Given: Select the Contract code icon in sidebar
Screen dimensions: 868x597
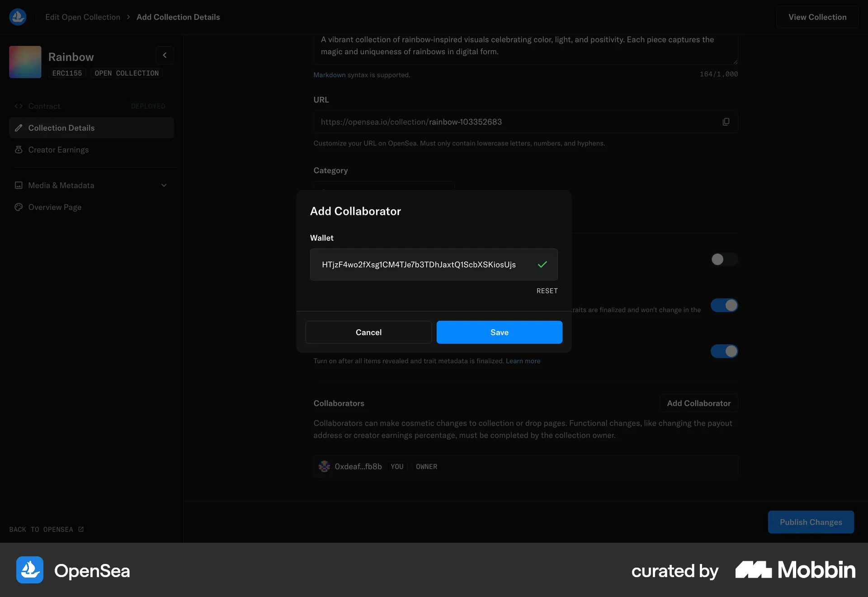Looking at the screenshot, I should 19,106.
